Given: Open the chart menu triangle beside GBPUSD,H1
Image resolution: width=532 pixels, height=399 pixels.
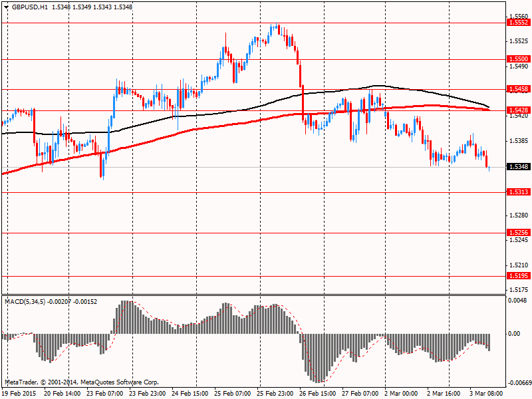Looking at the screenshot, I should [7, 7].
